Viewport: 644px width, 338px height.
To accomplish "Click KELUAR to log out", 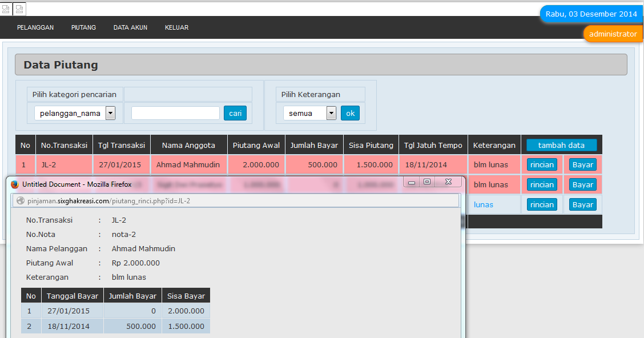I will click(x=176, y=27).
